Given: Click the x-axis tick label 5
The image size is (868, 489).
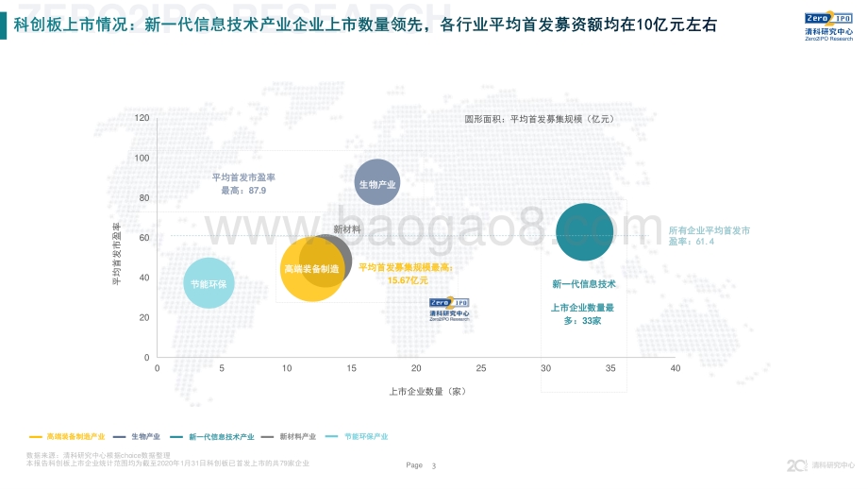Looking at the screenshot, I should tap(222, 368).
